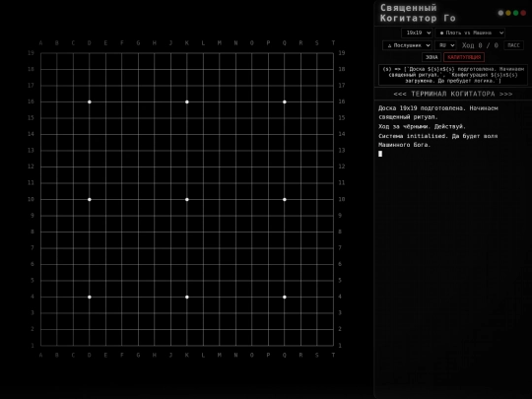Click the ЗОНА button

click(x=432, y=57)
